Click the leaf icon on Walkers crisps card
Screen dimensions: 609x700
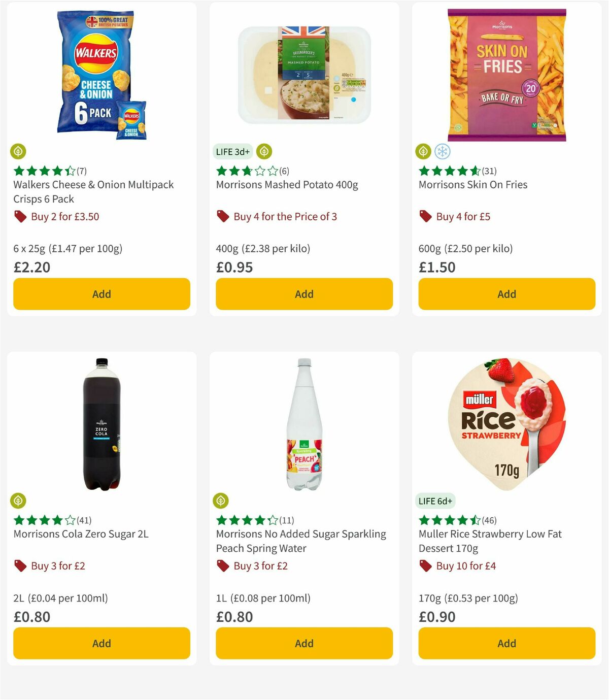(19, 151)
